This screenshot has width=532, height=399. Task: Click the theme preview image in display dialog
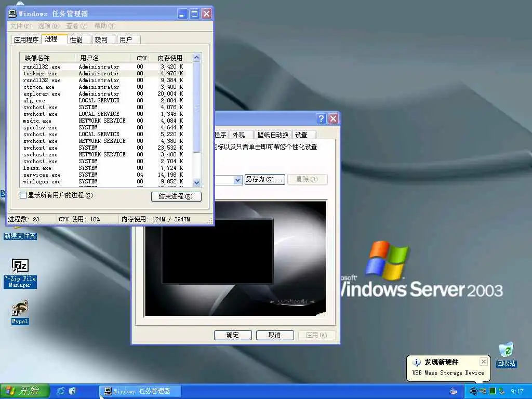tap(235, 259)
